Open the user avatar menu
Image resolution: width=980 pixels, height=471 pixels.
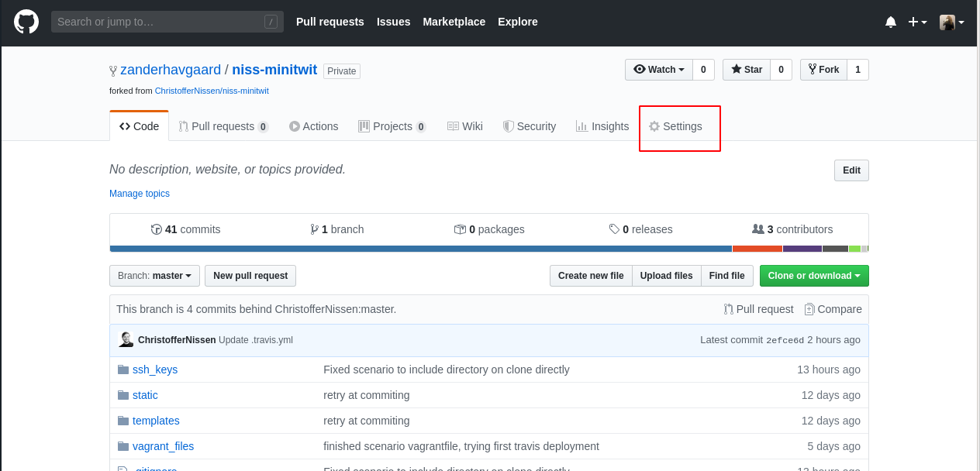(x=951, y=22)
